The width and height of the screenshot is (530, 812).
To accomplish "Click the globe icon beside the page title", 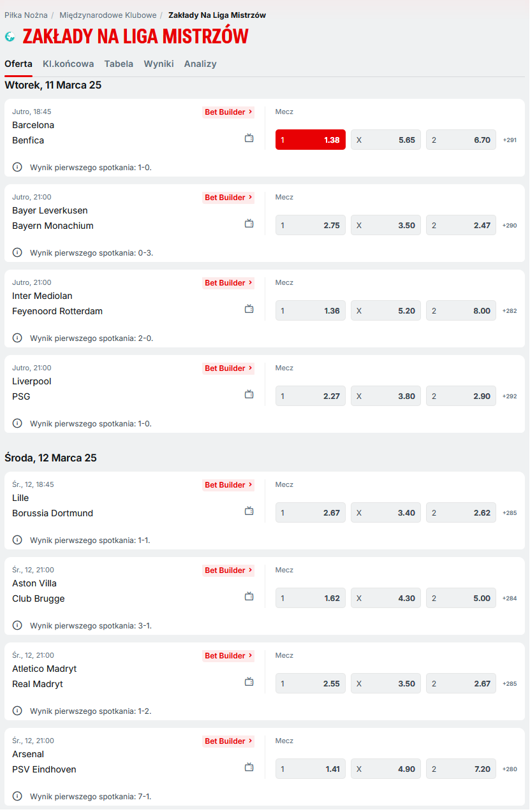I will tap(10, 37).
